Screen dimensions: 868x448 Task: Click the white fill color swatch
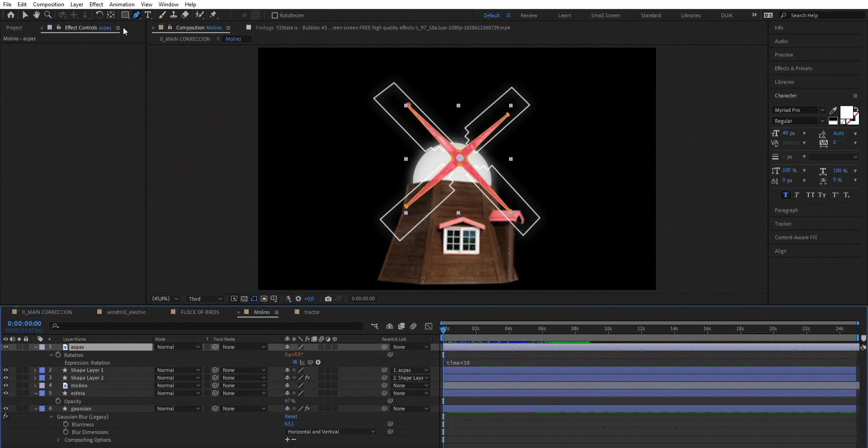[846, 112]
